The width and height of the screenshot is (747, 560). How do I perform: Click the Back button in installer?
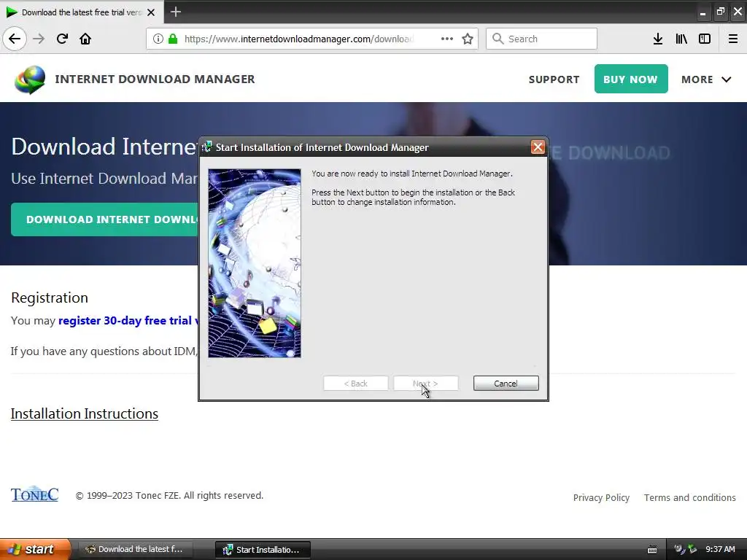point(356,384)
